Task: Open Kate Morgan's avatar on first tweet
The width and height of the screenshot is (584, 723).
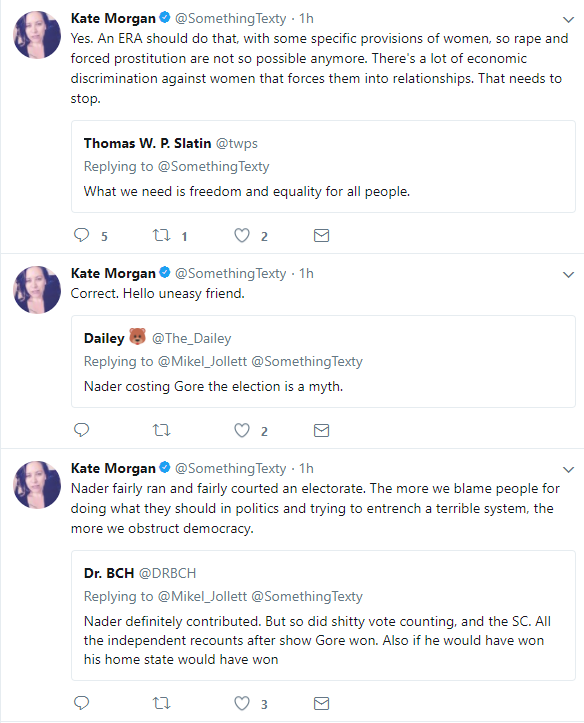Action: [x=37, y=35]
